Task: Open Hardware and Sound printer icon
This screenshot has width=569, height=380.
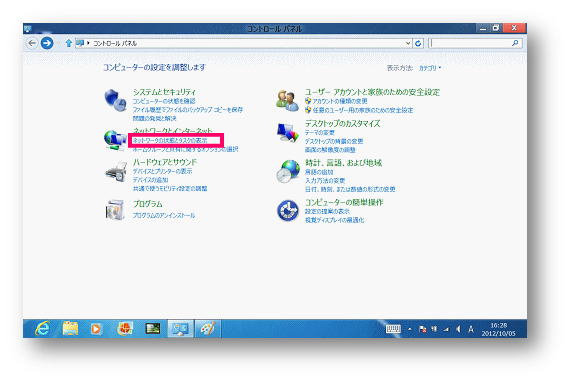Action: click(x=116, y=173)
